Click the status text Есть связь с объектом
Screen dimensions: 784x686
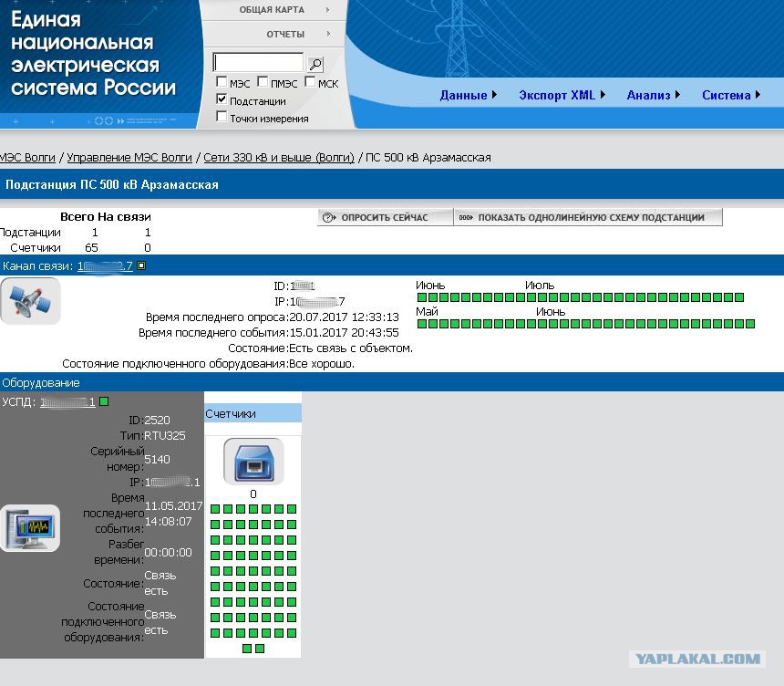coord(351,348)
